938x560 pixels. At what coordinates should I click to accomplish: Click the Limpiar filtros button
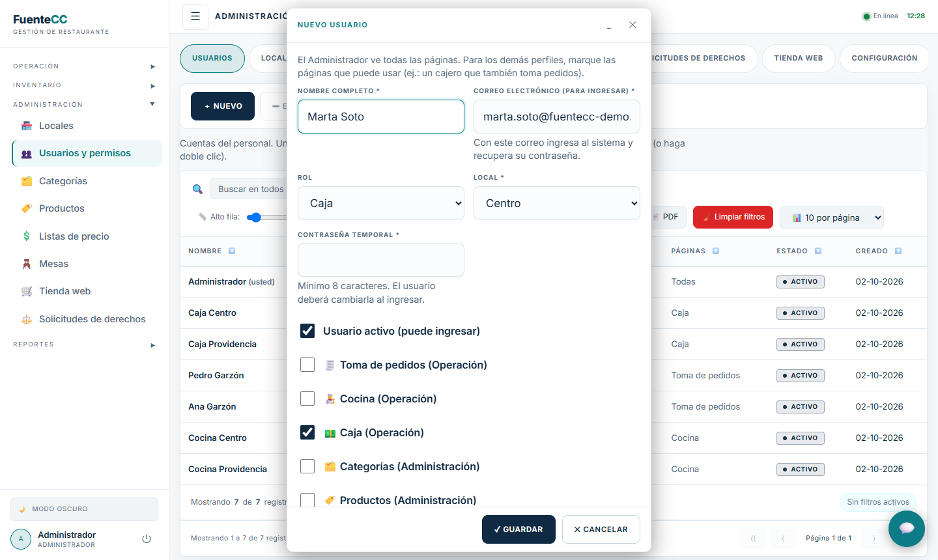click(733, 217)
